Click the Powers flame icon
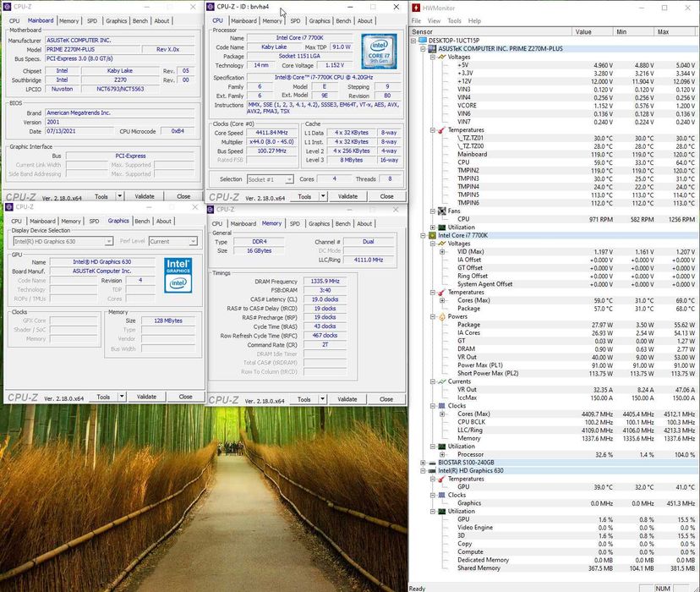This screenshot has width=700, height=592. [x=442, y=316]
